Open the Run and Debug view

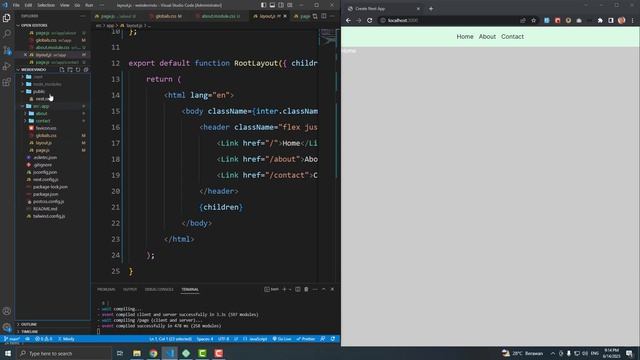tap(7, 66)
